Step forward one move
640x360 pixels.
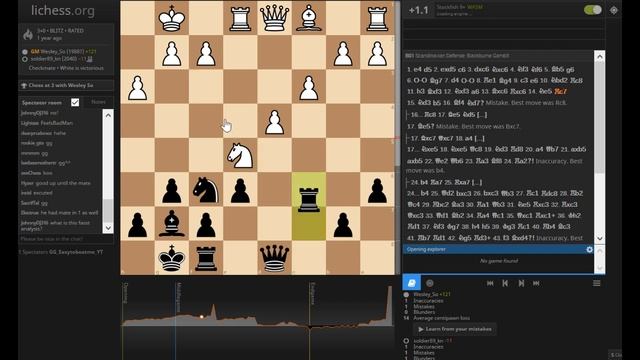point(521,283)
